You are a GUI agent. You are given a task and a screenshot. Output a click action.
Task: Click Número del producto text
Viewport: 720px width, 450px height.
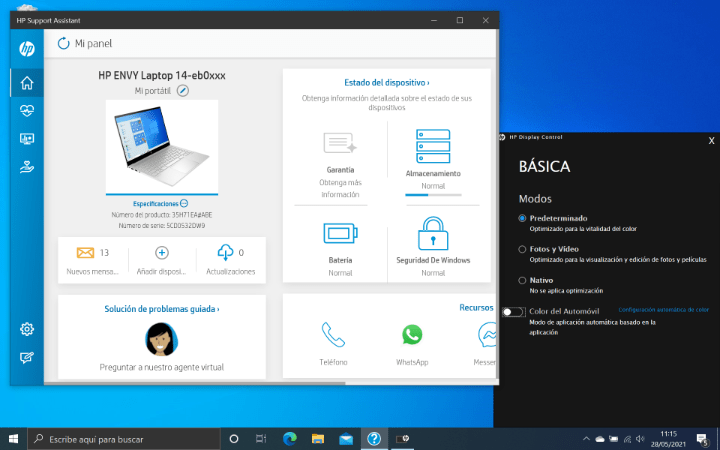click(162, 215)
